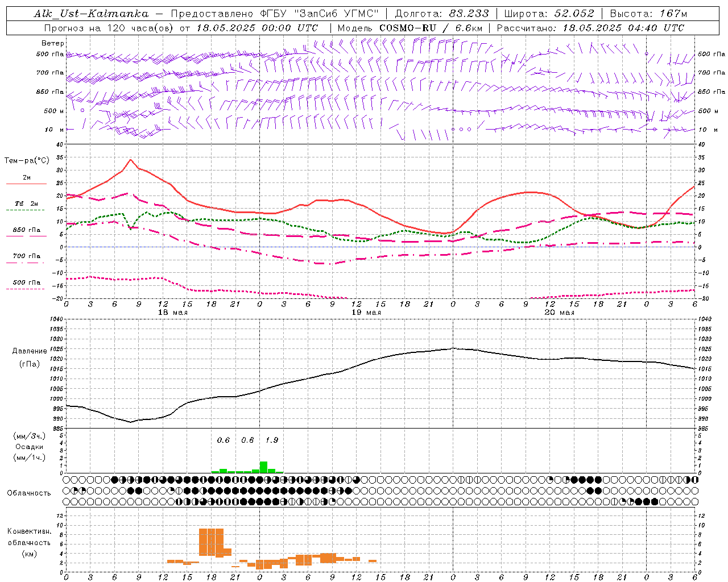Screen dimensions: 728x582
Task: Select the latitude value Широта: 52.052
Action: click(x=549, y=14)
